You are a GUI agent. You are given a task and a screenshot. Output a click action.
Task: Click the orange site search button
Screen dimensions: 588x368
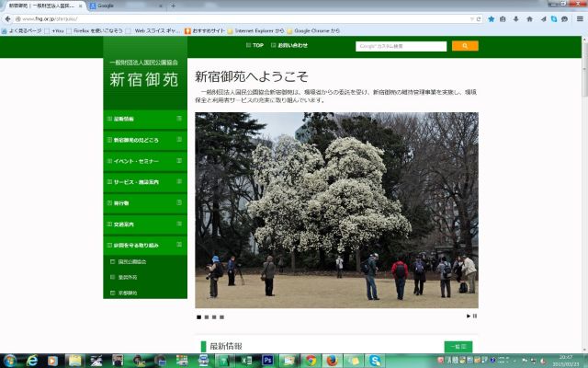[x=465, y=45]
